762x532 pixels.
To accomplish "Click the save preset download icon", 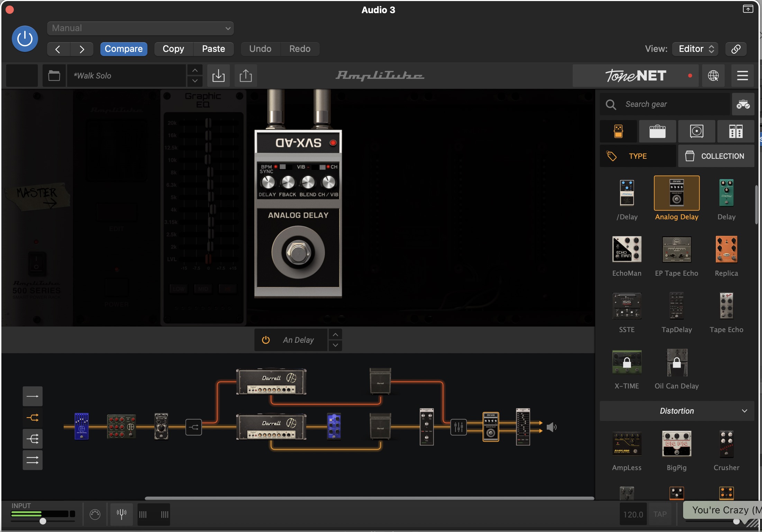I will click(218, 75).
